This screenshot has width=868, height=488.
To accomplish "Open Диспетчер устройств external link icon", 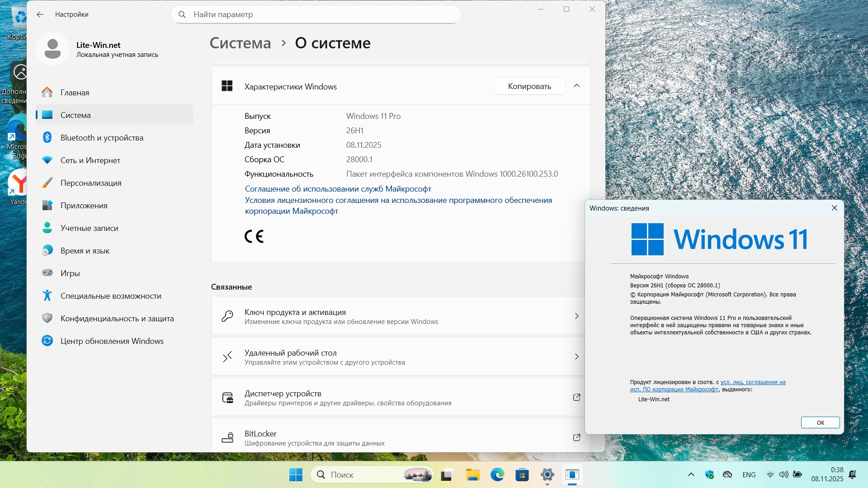I will [x=576, y=397].
